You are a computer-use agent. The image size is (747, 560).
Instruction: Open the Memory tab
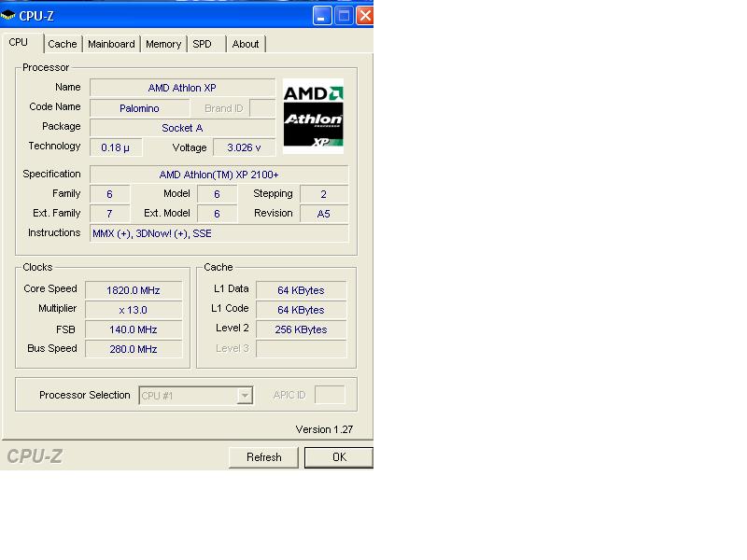(163, 44)
